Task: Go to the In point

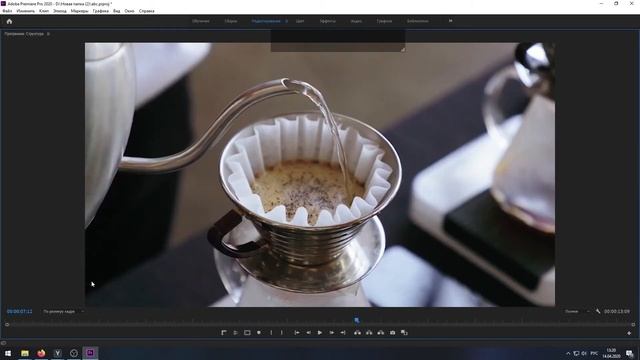Action: click(297, 333)
